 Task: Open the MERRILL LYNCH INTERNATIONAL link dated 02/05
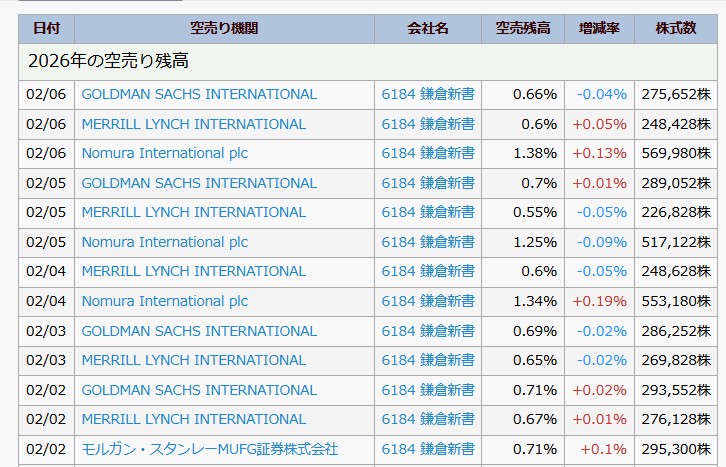(193, 212)
